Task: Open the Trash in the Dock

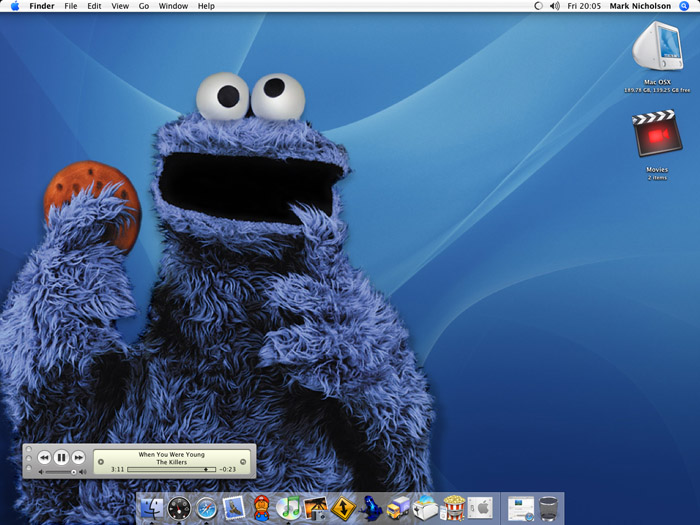Action: coord(548,508)
